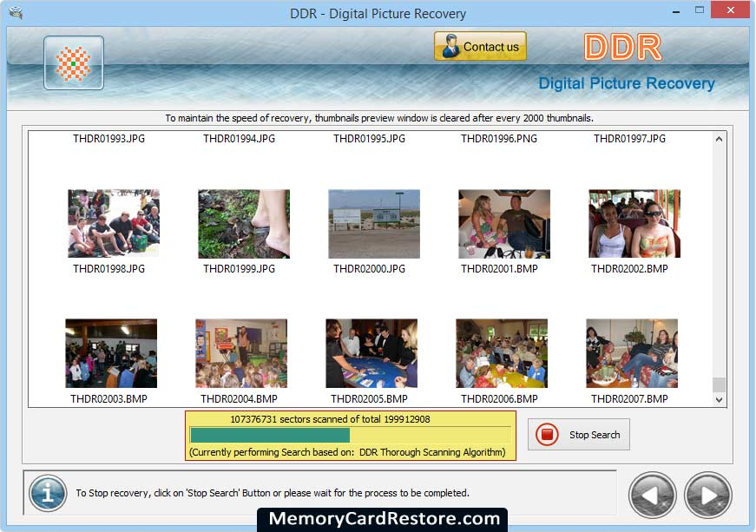Click the red stop icon
756x532 pixels.
[547, 435]
